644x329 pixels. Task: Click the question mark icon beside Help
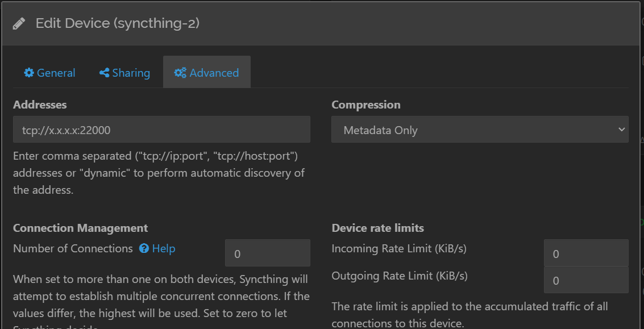144,249
